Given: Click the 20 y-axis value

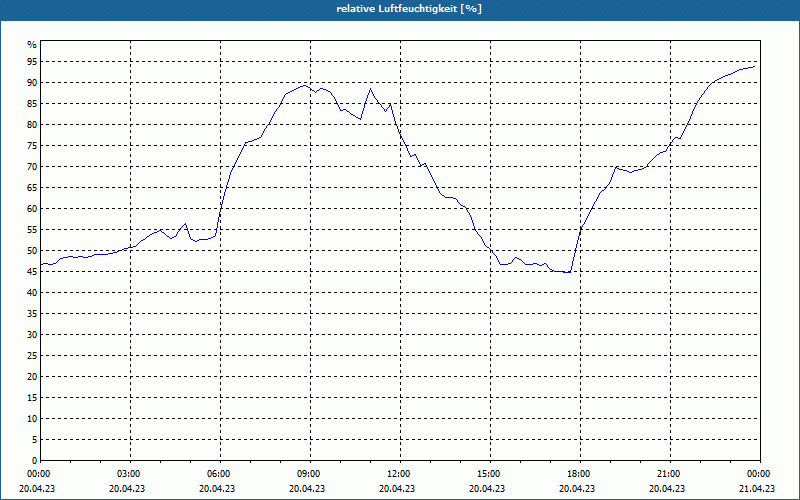Looking at the screenshot, I should coord(32,377).
